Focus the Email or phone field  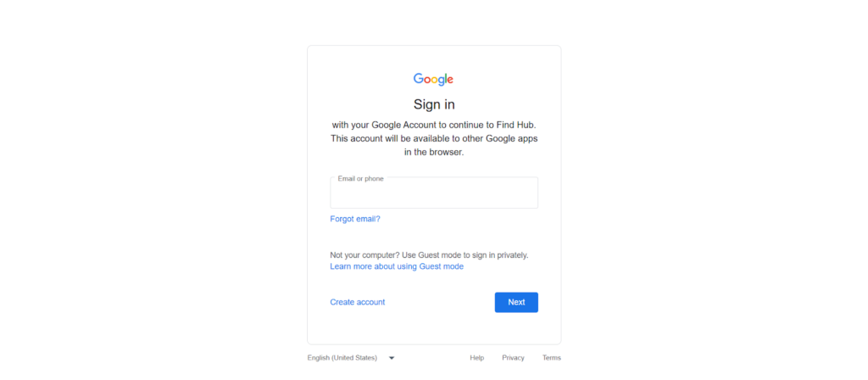[x=434, y=193]
